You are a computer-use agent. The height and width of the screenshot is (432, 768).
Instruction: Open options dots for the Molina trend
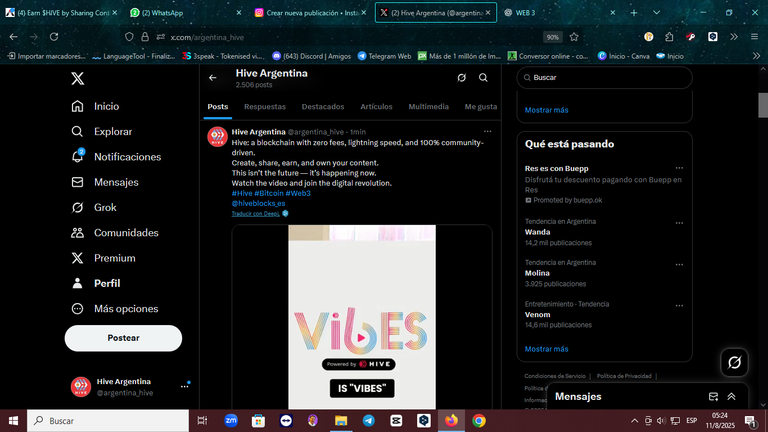tap(679, 264)
